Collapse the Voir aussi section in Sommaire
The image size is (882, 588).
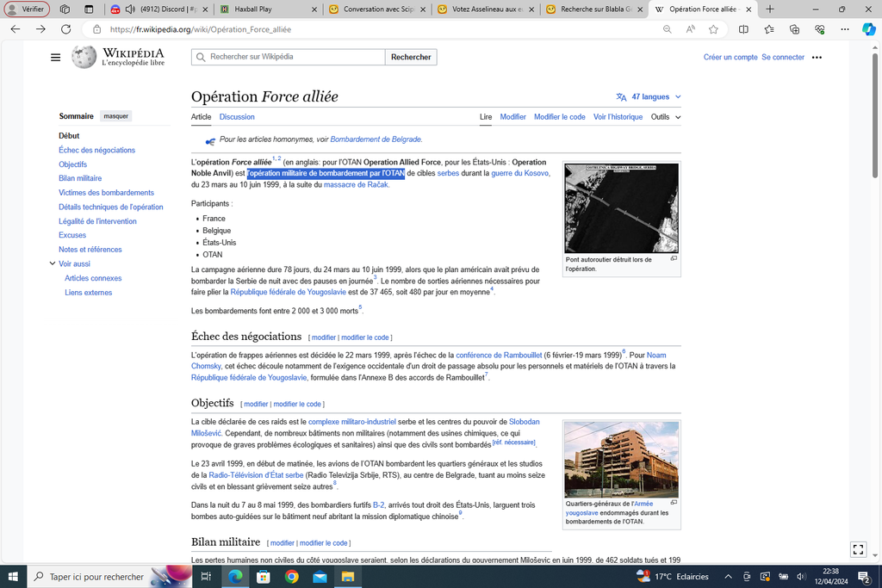[x=52, y=263]
